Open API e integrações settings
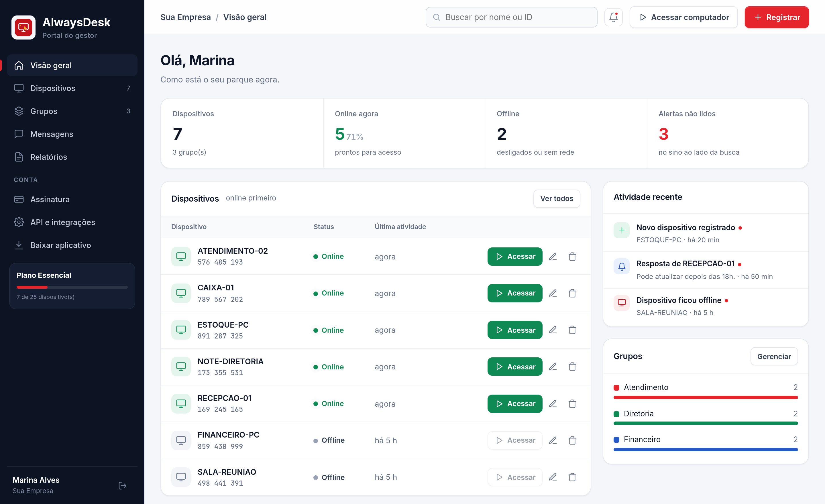This screenshot has width=825, height=504. 72,222
